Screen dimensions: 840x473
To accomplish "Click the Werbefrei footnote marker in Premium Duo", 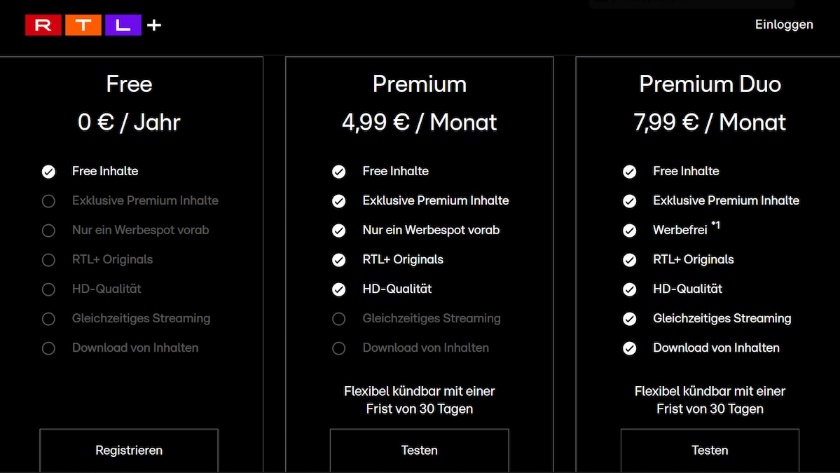I will [x=716, y=226].
